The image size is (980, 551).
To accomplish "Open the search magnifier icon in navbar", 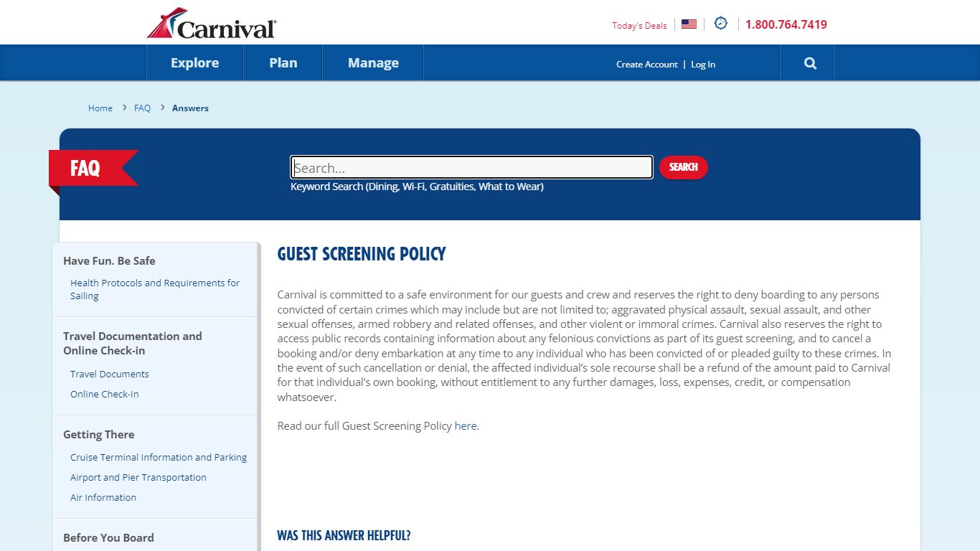I will (x=810, y=63).
